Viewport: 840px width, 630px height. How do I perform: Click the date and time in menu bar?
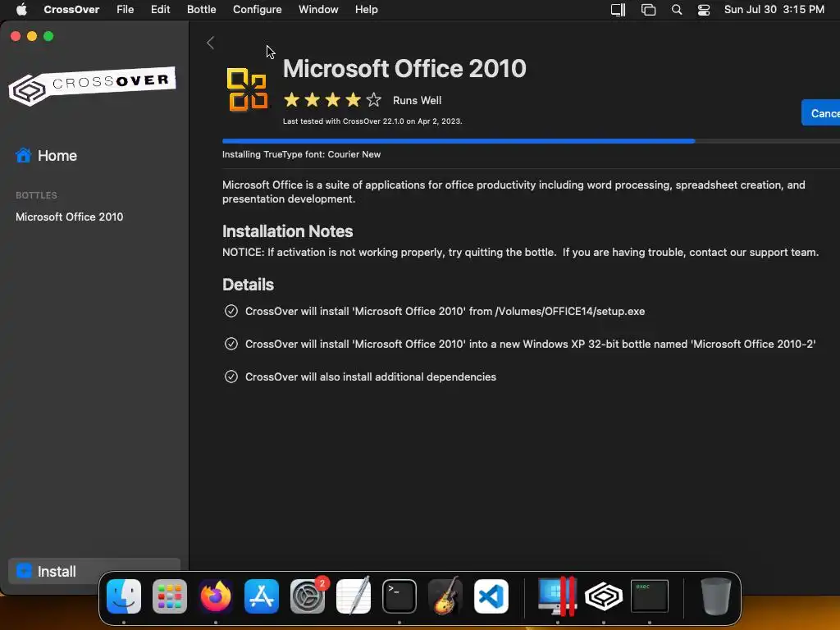click(x=774, y=10)
